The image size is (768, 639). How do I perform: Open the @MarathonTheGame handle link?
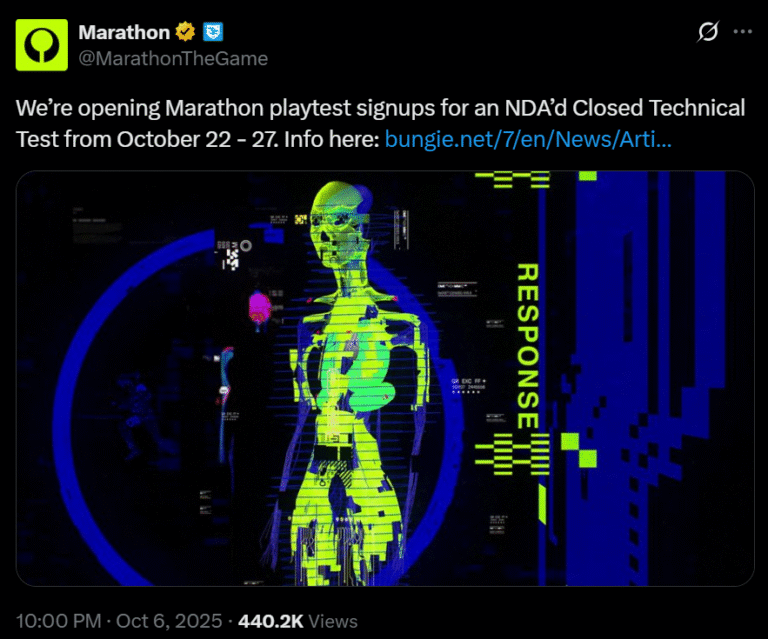(x=173, y=59)
